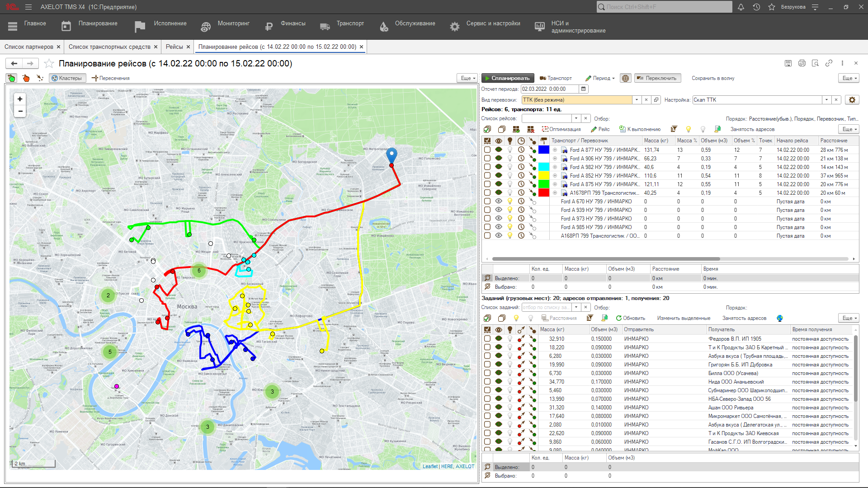Click the yellow color swatch of Ford A 852

point(544,176)
